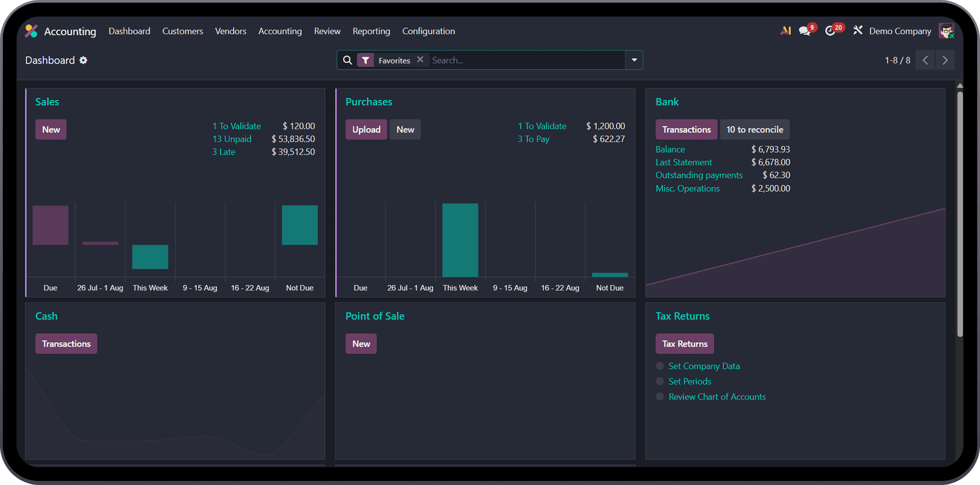Open Purchases 1 To Validate link
The height and width of the screenshot is (485, 980).
click(x=542, y=126)
